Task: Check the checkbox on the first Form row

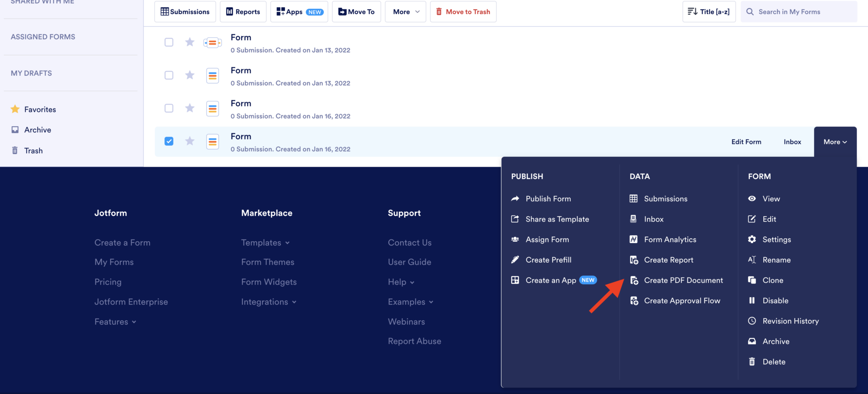Action: tap(169, 42)
